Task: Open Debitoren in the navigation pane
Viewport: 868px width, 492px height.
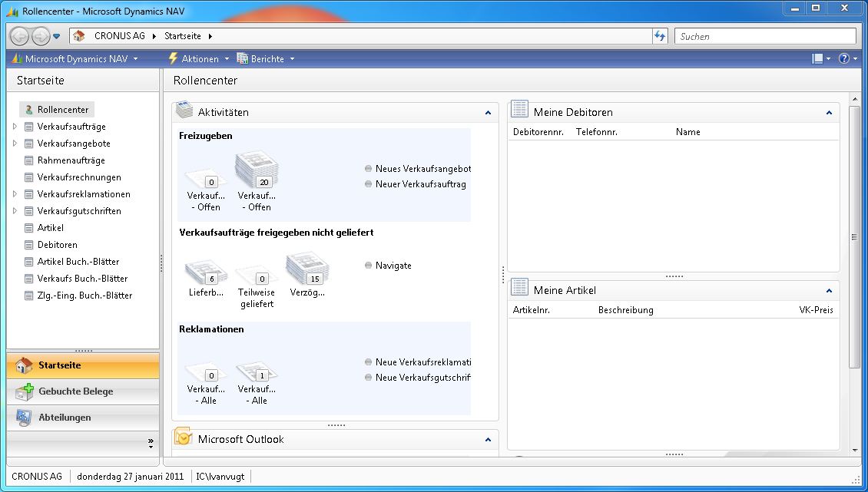Action: 57,245
